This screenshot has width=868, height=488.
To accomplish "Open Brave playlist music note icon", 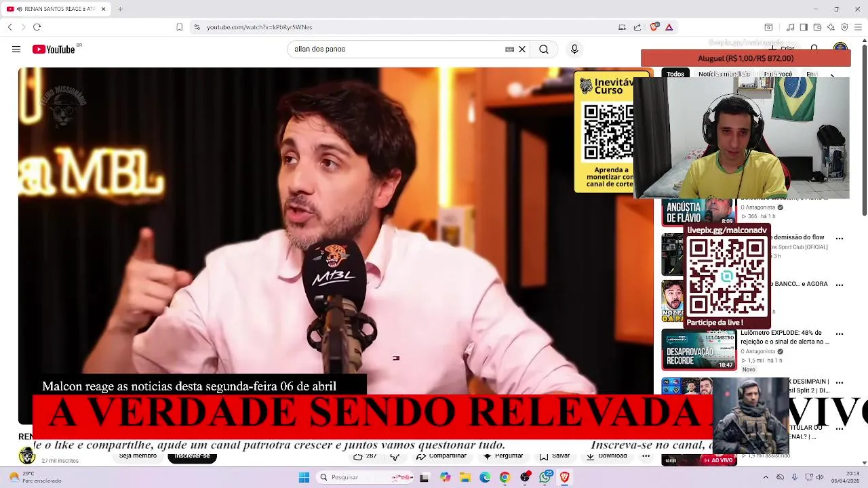I will click(790, 27).
